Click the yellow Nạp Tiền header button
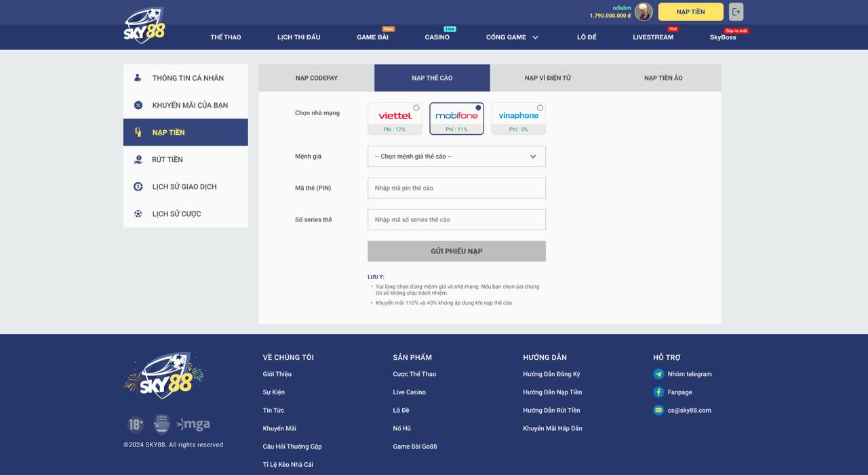Screen dimensions: 868x475 690,12
